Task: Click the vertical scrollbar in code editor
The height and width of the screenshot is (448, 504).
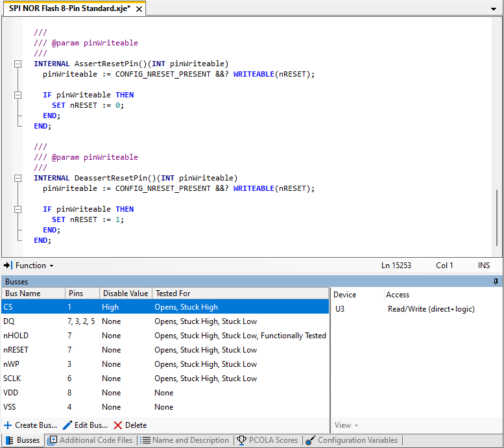Action: 498,218
